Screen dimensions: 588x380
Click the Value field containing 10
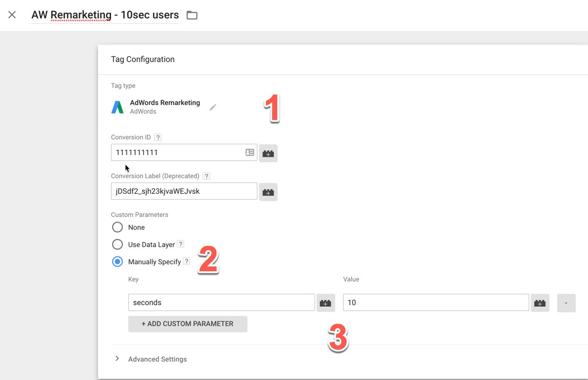click(436, 302)
